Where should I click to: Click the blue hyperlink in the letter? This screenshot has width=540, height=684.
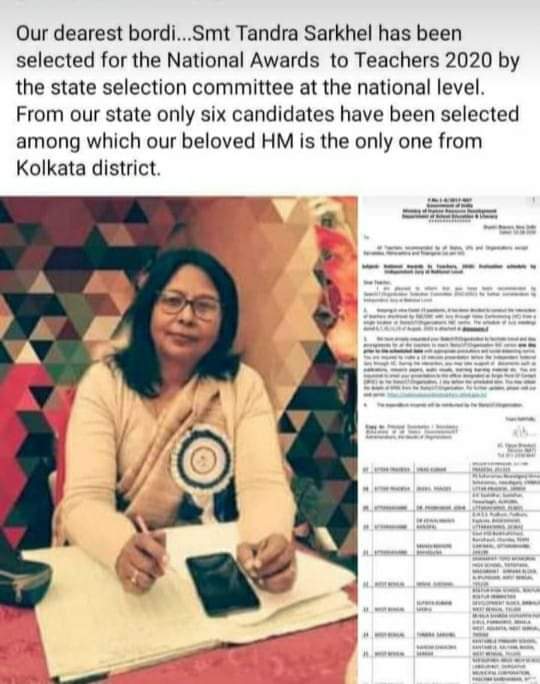point(436,394)
